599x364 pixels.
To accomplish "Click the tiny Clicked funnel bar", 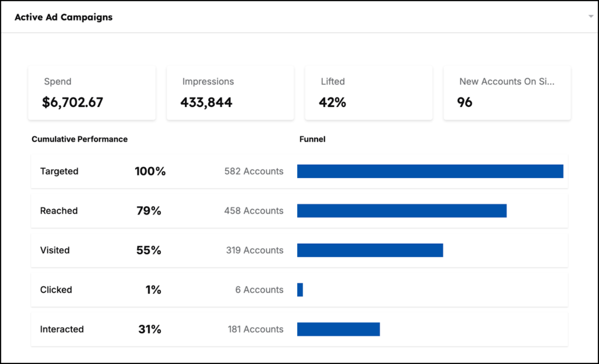I will click(x=300, y=290).
